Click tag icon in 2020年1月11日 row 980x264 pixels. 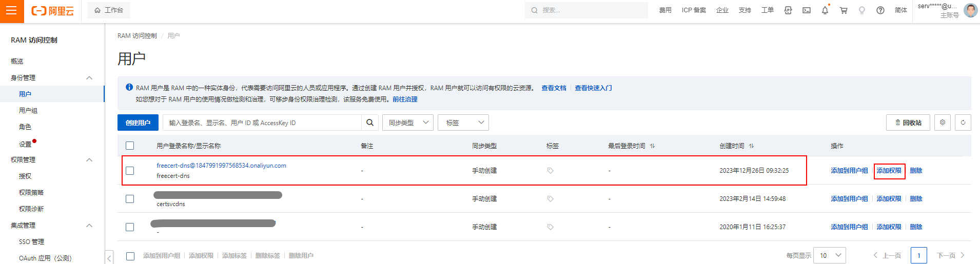click(550, 227)
